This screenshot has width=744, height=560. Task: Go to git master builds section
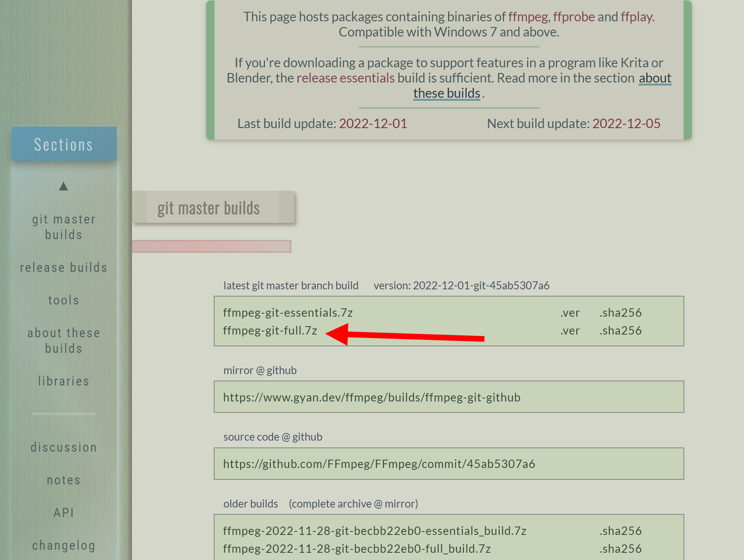[64, 227]
